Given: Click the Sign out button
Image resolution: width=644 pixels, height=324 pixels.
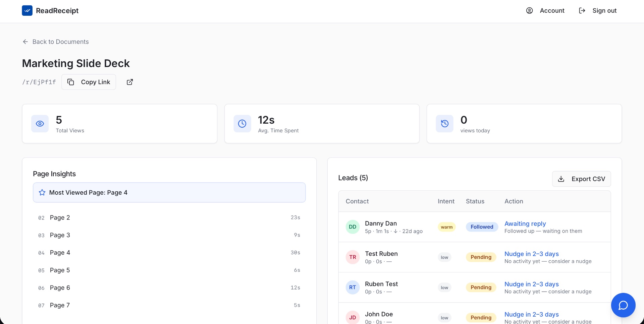Looking at the screenshot, I should (x=598, y=11).
